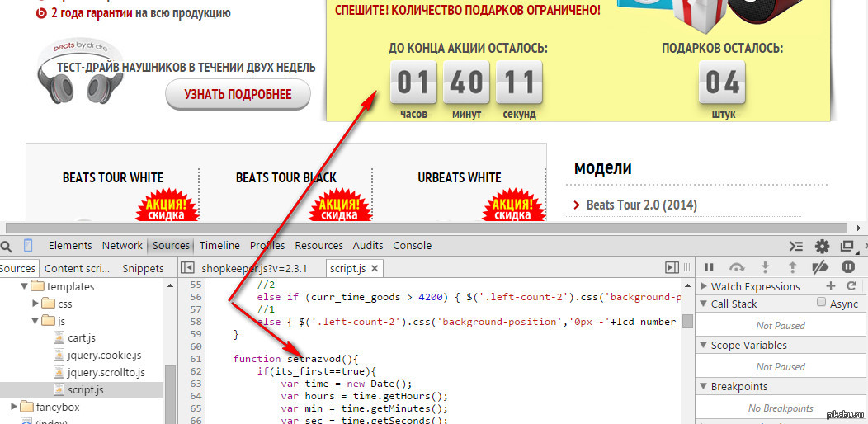The height and width of the screenshot is (424, 868).
Task: Collapse the js folder arrow
Action: (35, 321)
